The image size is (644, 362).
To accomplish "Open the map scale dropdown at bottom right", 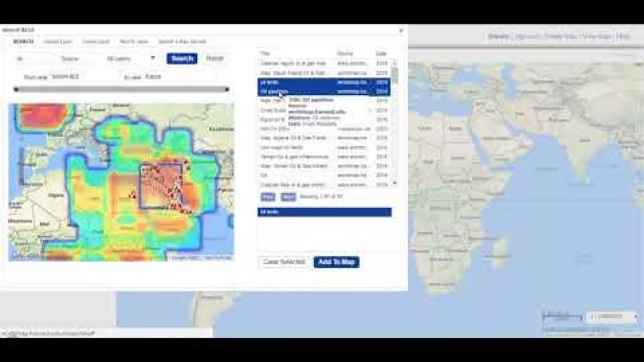I will 612,317.
